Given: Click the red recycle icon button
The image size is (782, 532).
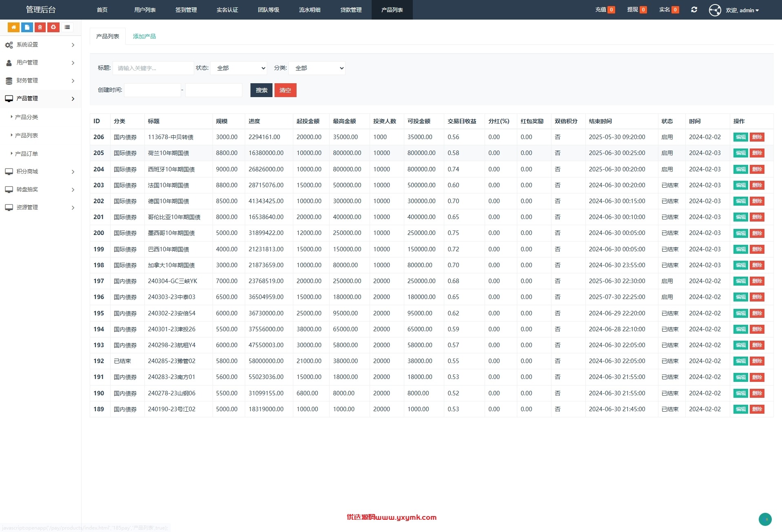Looking at the screenshot, I should coord(53,27).
